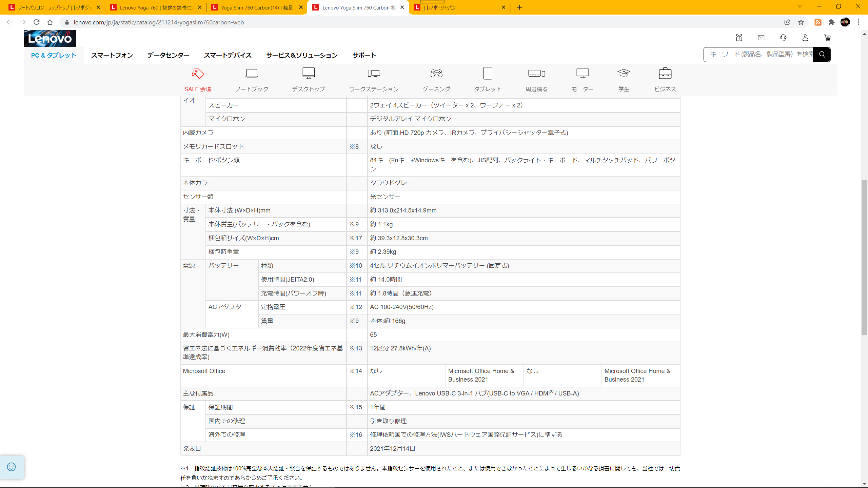Open the ゲーミング controller icon
The width and height of the screenshot is (868, 488).
pos(436,73)
